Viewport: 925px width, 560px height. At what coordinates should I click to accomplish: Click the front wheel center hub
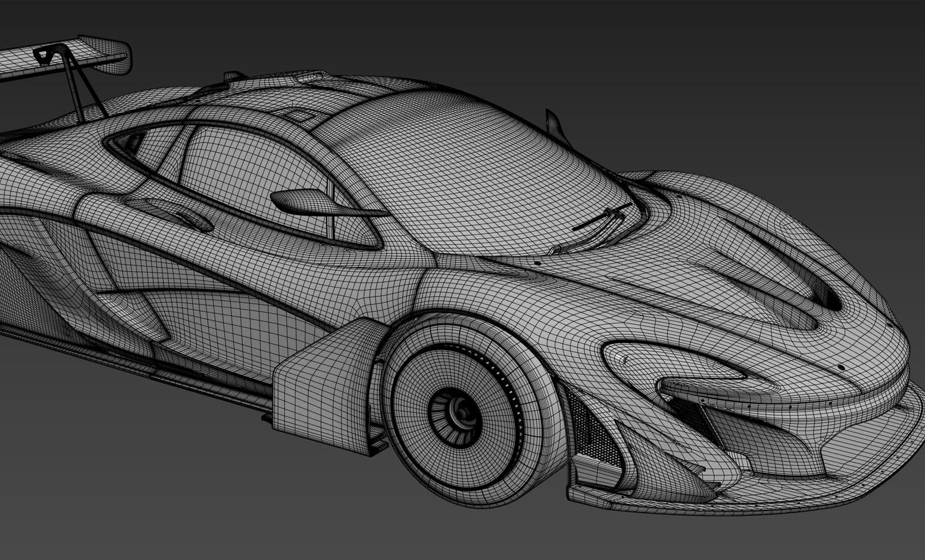tap(461, 411)
